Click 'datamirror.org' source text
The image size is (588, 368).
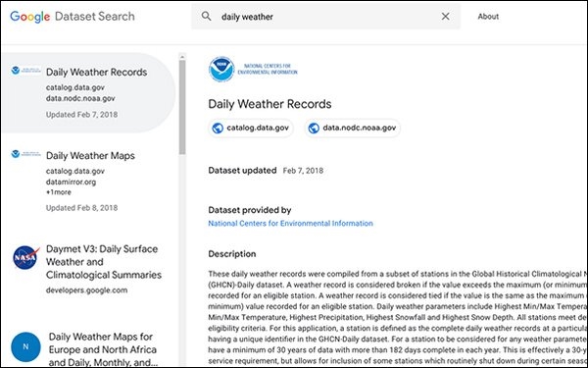[71, 183]
